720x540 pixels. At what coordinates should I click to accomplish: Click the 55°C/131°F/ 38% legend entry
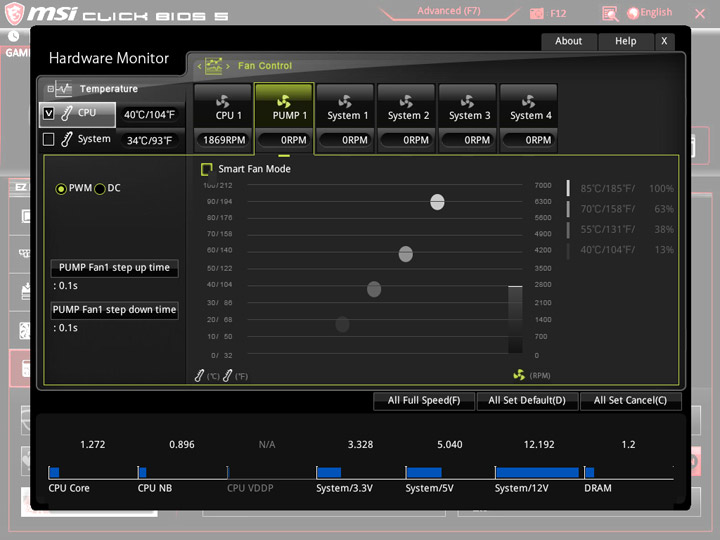[x=621, y=230]
